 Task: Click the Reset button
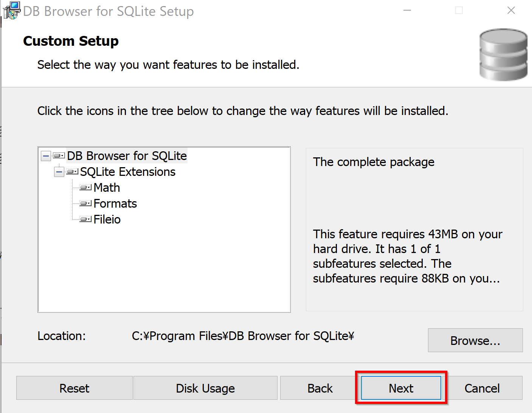74,388
